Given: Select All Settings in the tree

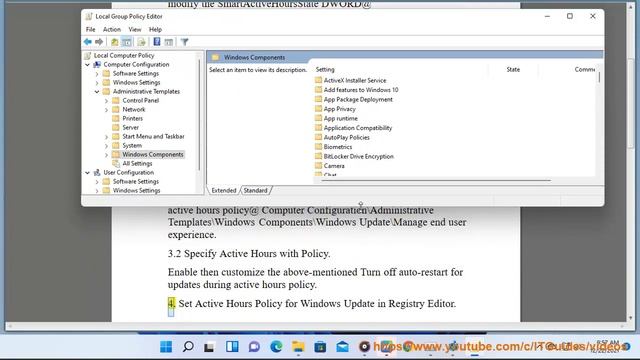Looking at the screenshot, I should pyautogui.click(x=137, y=163).
